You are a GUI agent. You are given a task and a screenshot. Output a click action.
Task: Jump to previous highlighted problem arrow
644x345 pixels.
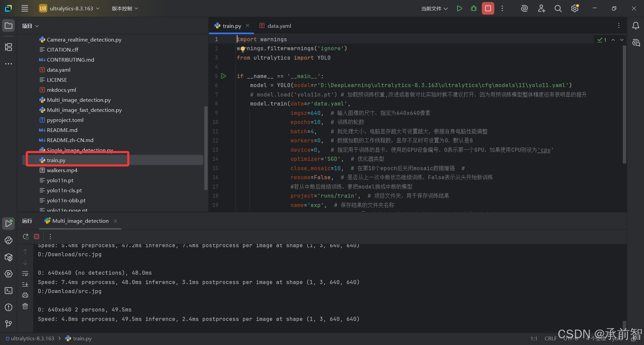point(613,40)
